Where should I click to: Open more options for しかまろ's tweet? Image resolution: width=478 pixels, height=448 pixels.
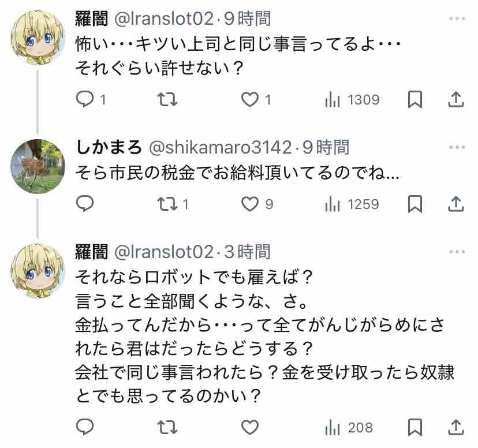click(x=456, y=147)
